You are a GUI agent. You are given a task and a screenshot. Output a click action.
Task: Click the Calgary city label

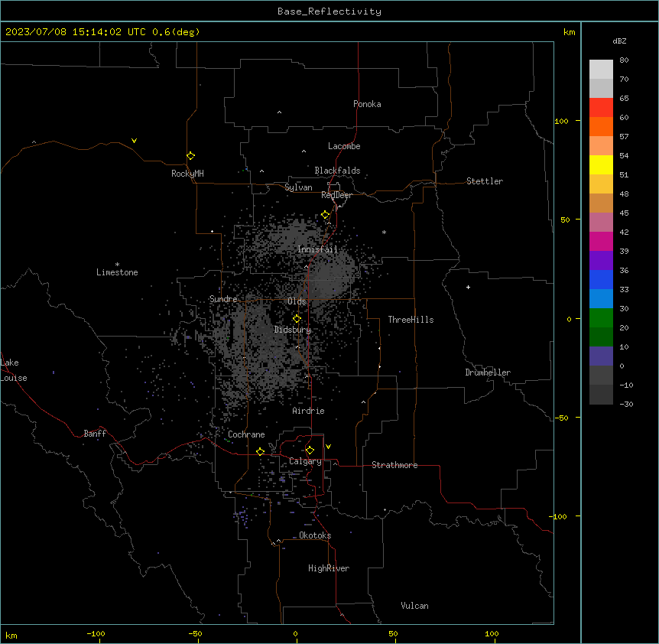click(305, 461)
